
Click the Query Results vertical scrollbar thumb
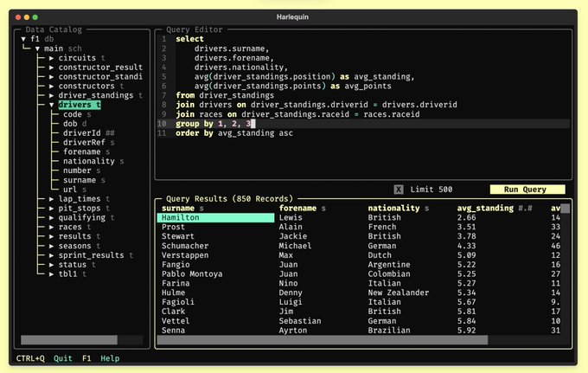[x=566, y=209]
